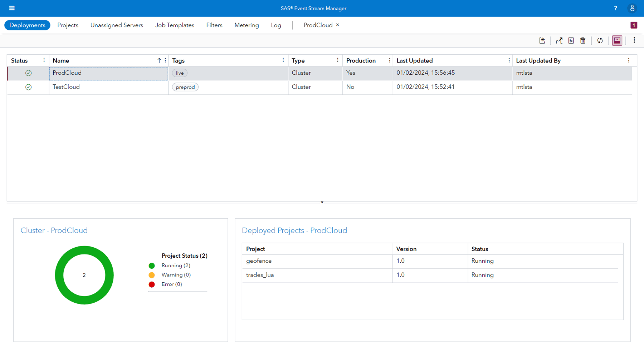Image resolution: width=644 pixels, height=362 pixels.
Task: Sort by the Last Updated column header
Action: click(x=414, y=61)
